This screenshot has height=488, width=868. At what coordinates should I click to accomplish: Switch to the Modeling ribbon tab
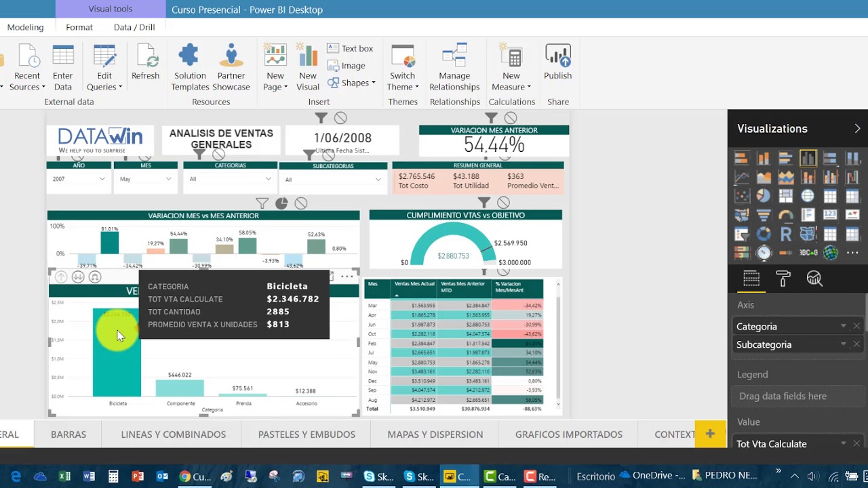pyautogui.click(x=25, y=27)
